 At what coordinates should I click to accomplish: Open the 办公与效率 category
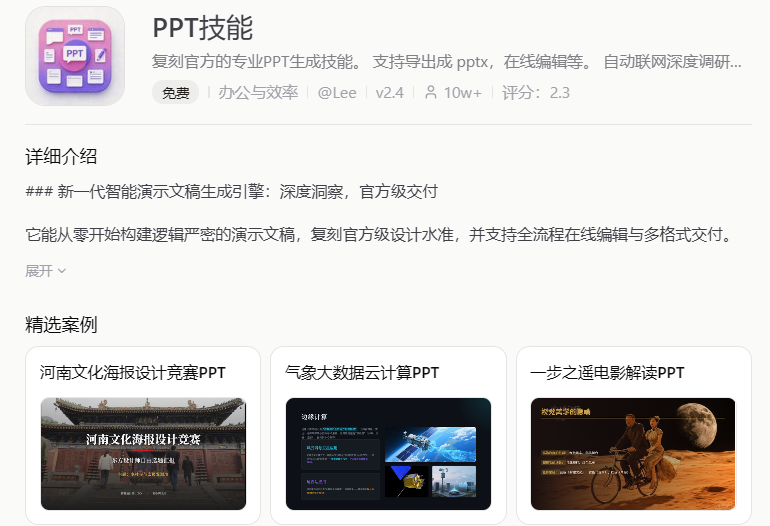(x=258, y=92)
